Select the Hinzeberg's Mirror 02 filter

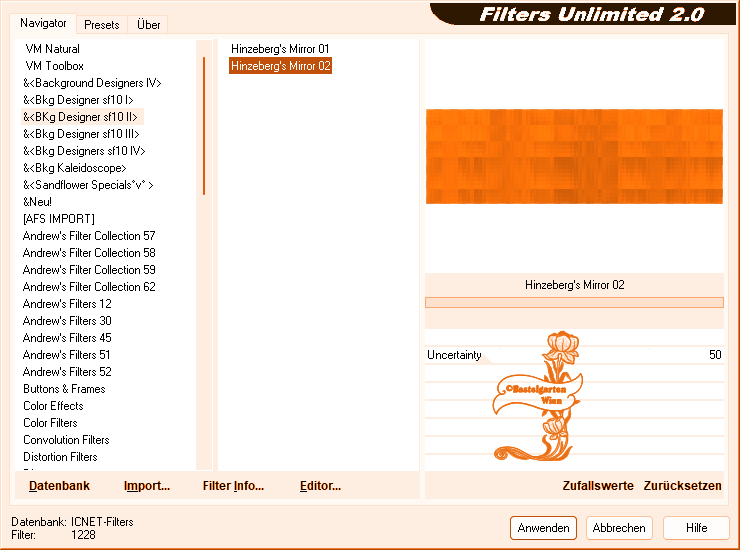[x=280, y=66]
